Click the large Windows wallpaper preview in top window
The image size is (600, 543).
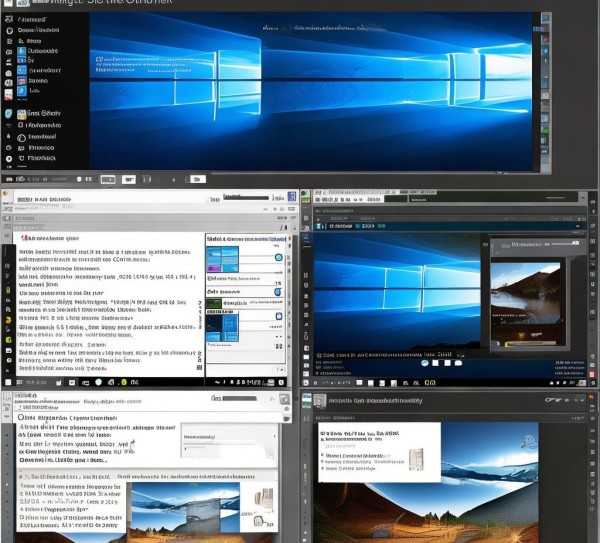pos(311,91)
